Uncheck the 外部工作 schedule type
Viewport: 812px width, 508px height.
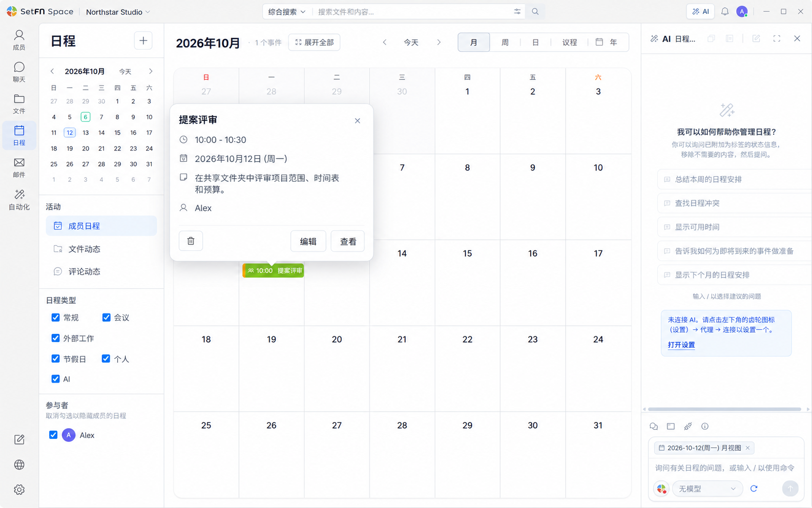(55, 338)
